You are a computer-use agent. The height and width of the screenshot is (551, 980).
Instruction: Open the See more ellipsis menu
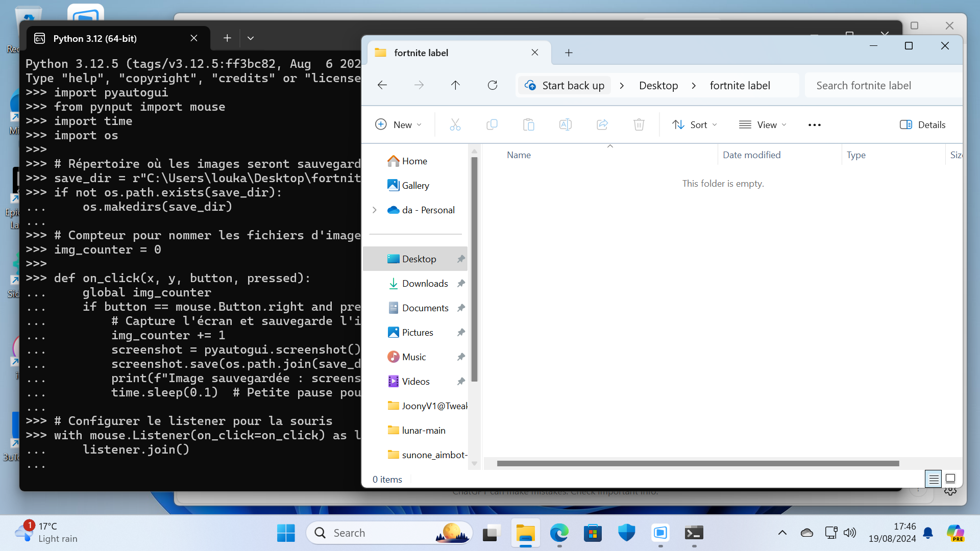coord(814,124)
